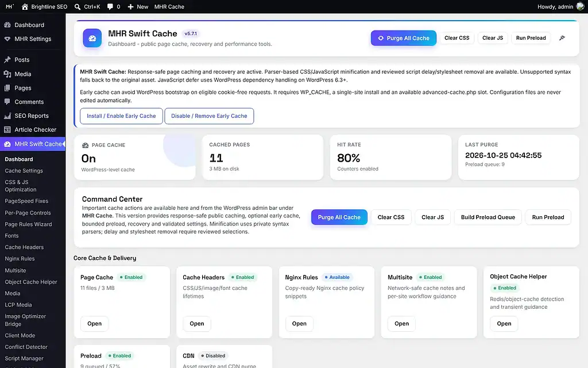Open the Cache Headers card
The width and height of the screenshot is (588, 368).
[197, 324]
